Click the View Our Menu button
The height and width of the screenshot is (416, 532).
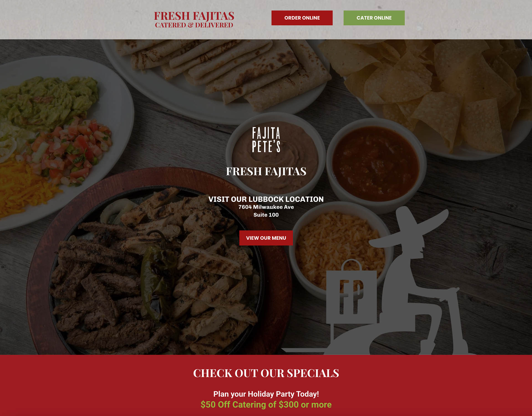[x=266, y=238]
